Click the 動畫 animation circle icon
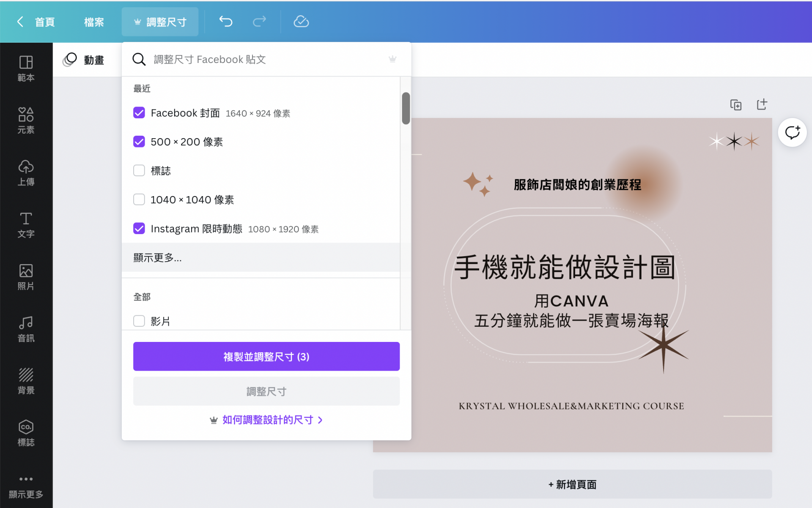 (70, 60)
